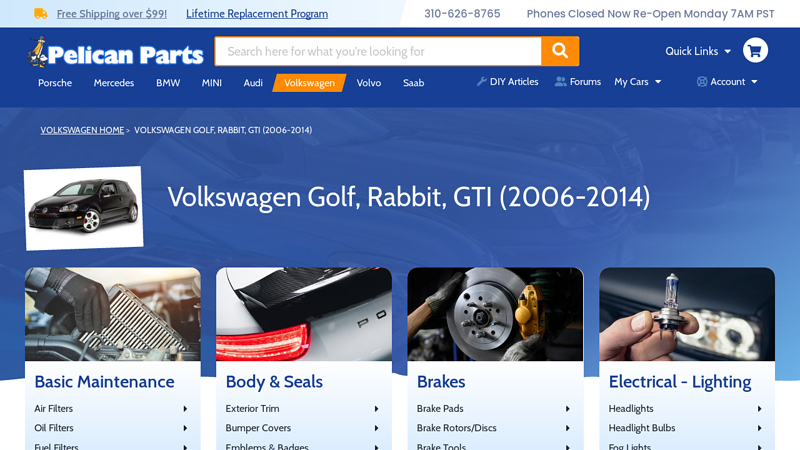Open Basic Maintenance category heading

pyautogui.click(x=104, y=382)
